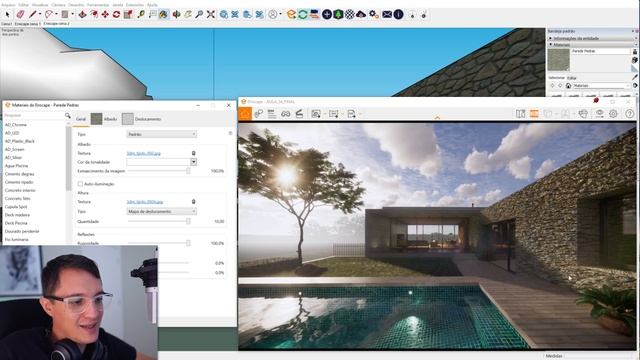Toggle the Auto-iluminação checkbox
The height and width of the screenshot is (360, 640).
point(80,184)
